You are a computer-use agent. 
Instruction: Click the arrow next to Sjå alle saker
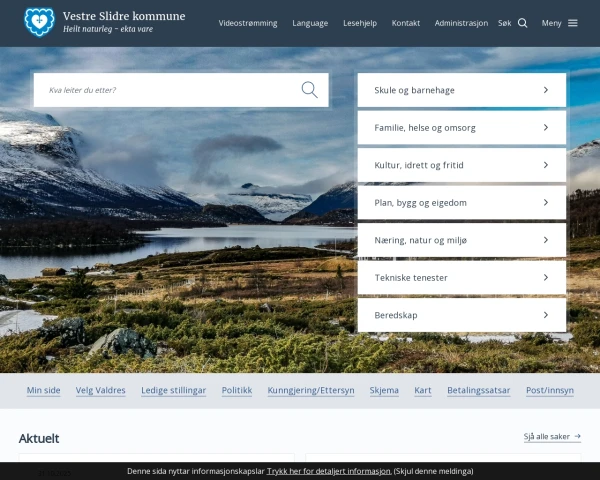pos(577,437)
